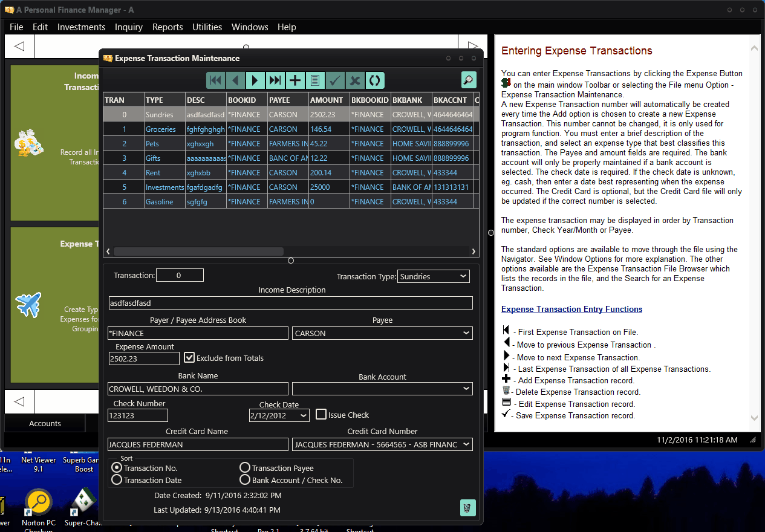This screenshot has width=765, height=532.
Task: Open the Edit menu
Action: pyautogui.click(x=40, y=27)
